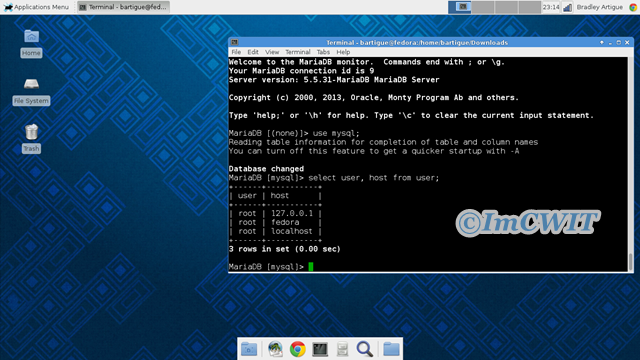This screenshot has width=640, height=360.
Task: Click the 23:14 clock in the panel
Action: (551, 7)
